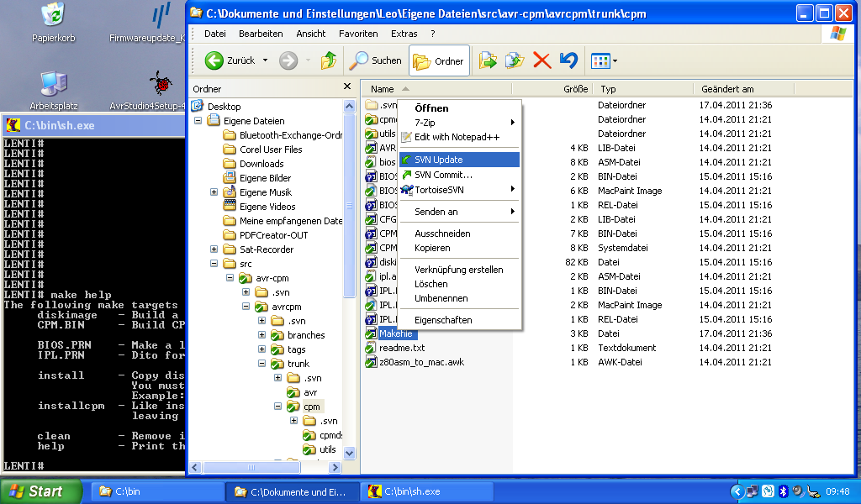Choose SVN Commit… entry
The height and width of the screenshot is (504, 861).
[x=459, y=175]
